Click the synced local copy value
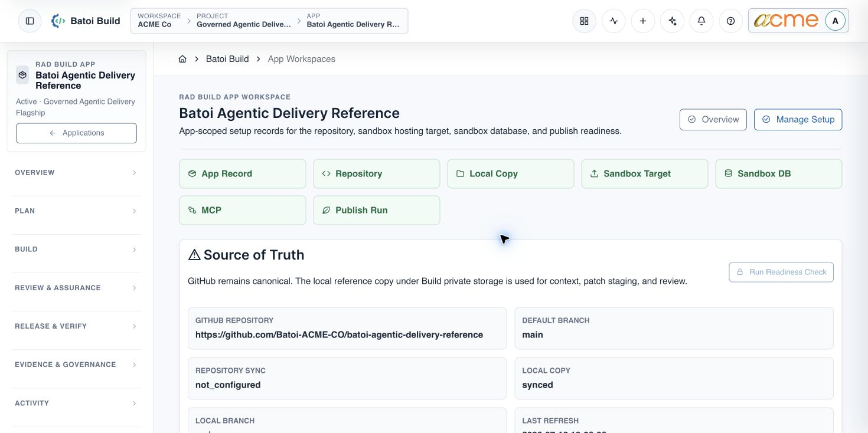 (x=537, y=385)
